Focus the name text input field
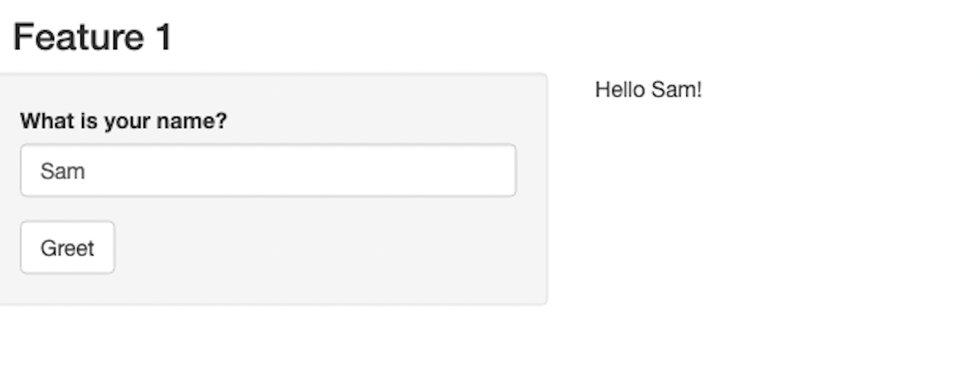The height and width of the screenshot is (392, 980). click(x=268, y=171)
